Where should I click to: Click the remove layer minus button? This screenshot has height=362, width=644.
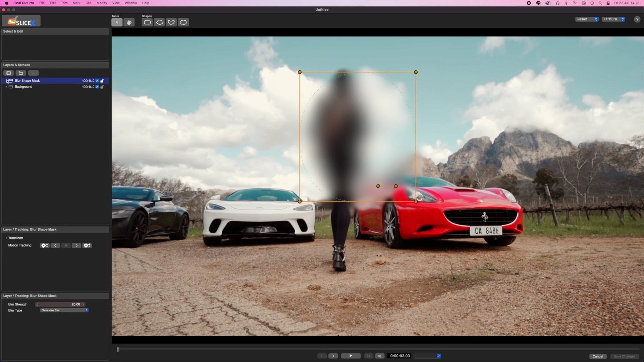[33, 73]
